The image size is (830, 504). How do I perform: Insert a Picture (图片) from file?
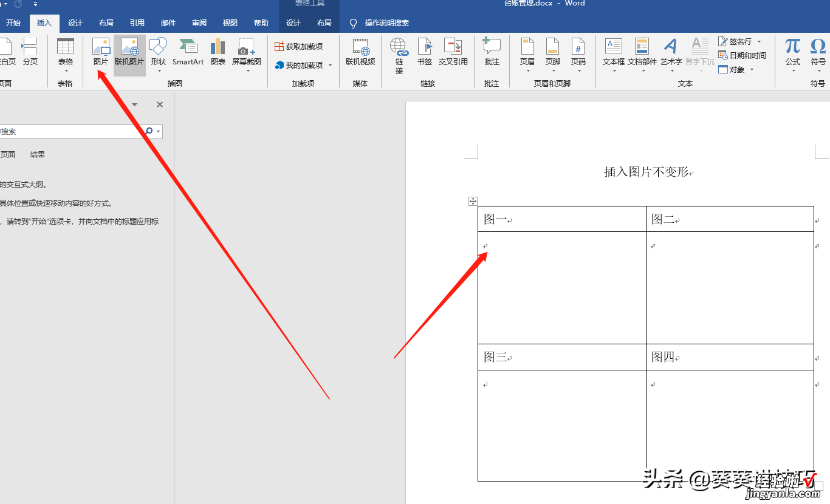(101, 52)
